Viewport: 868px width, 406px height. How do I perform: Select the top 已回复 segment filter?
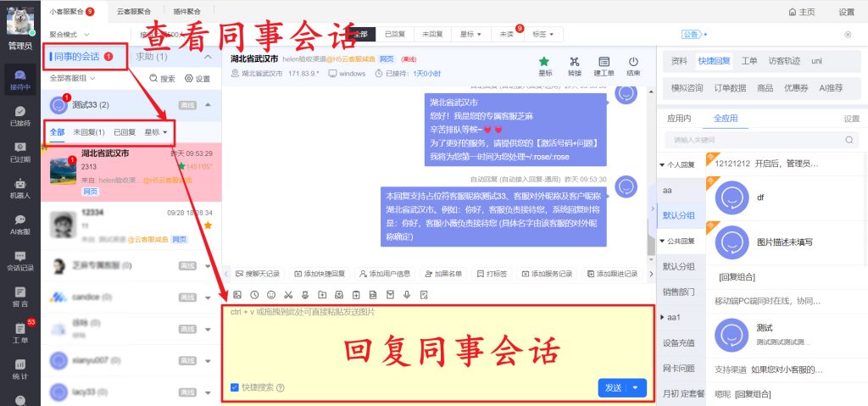point(395,35)
